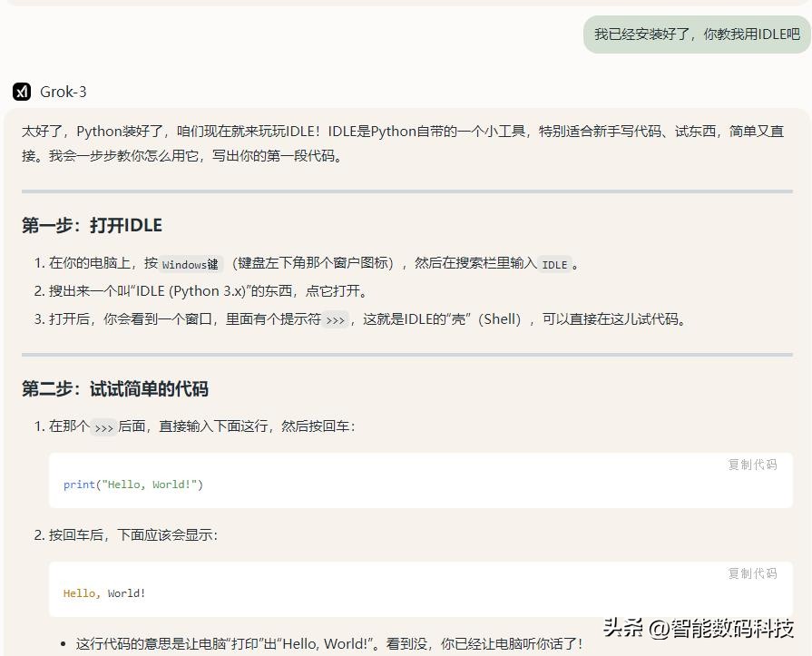812x656 pixels.
Task: Click the >>> prompt code in step 3
Action: click(336, 320)
